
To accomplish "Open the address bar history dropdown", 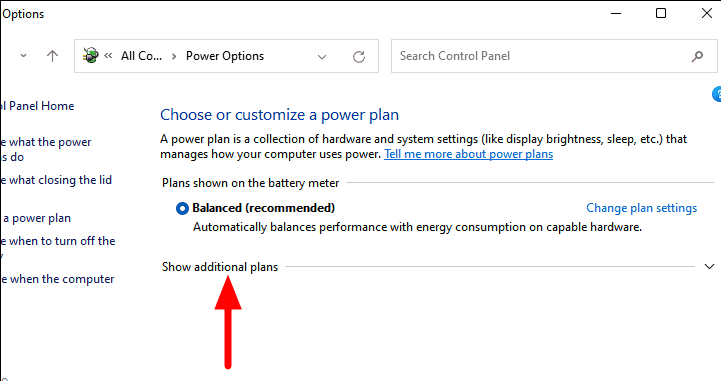I will (322, 57).
